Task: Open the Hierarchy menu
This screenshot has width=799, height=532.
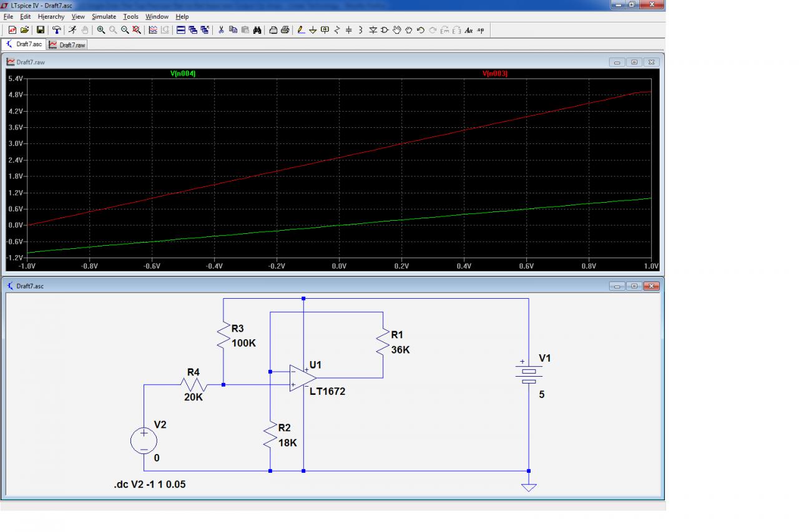Action: [51, 17]
